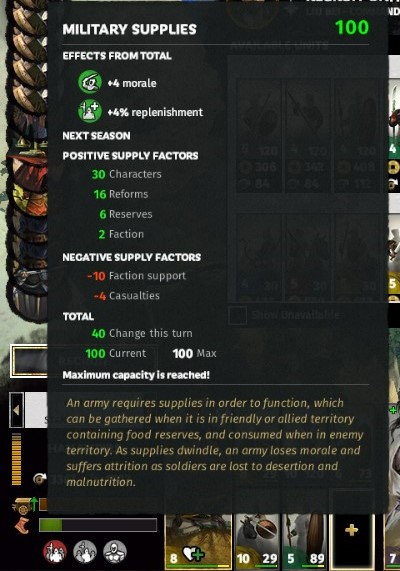The width and height of the screenshot is (400, 571).
Task: Select the middle grey crowd stance icon
Action: (85, 551)
